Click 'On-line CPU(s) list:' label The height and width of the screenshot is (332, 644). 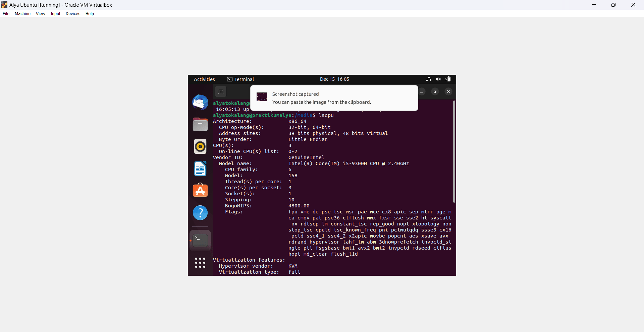point(249,151)
